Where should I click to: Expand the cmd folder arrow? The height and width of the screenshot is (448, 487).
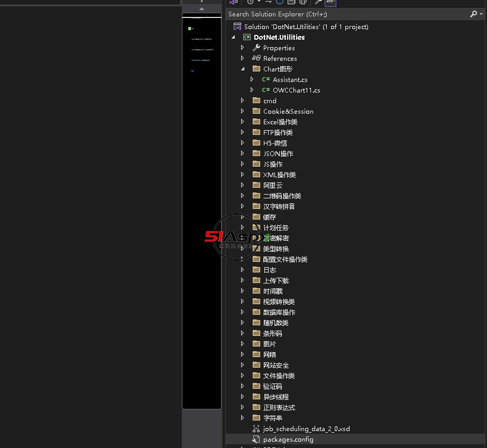click(242, 100)
